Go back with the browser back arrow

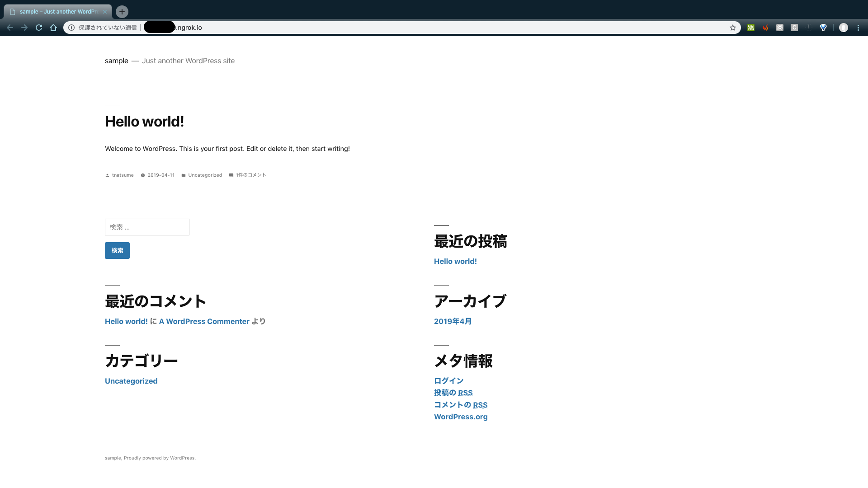coord(10,28)
